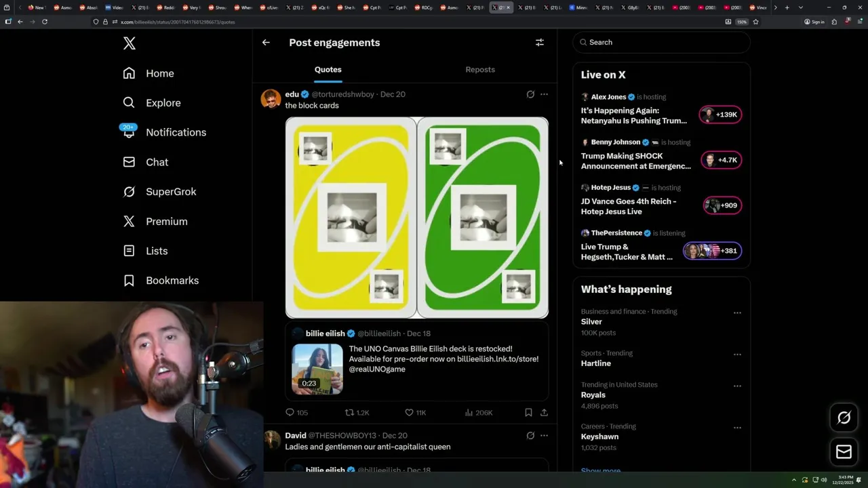Switch to the Reposts tab

pos(480,70)
